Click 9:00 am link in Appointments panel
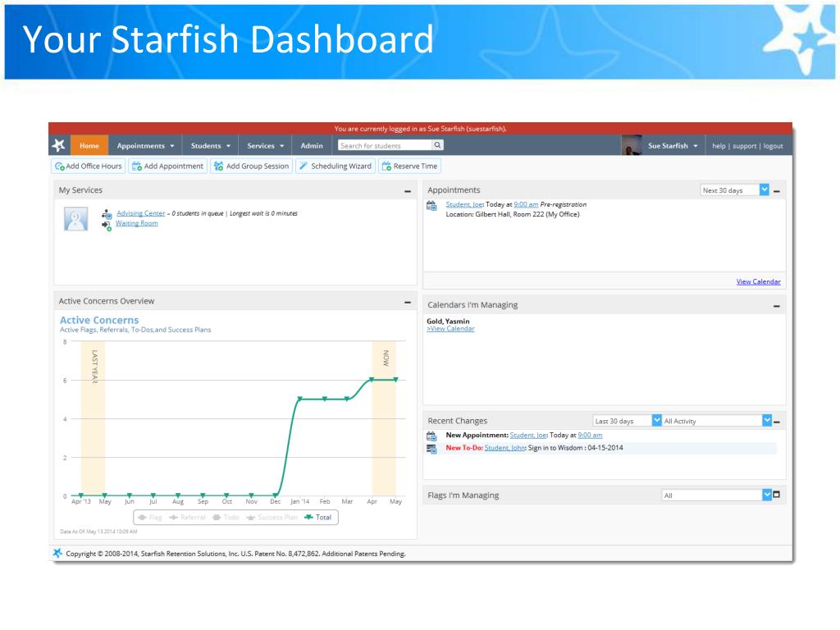This screenshot has height=630, width=840. point(526,204)
